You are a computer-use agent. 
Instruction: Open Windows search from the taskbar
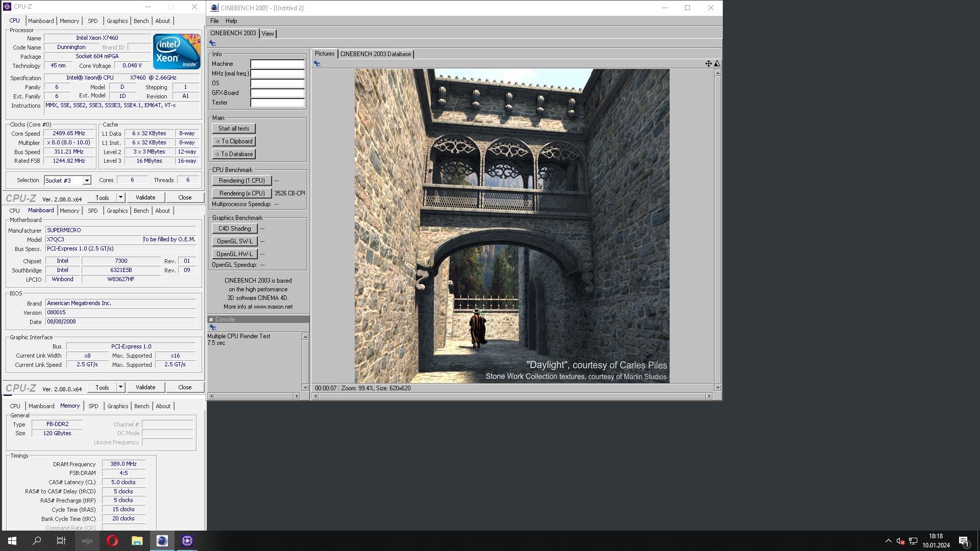click(37, 541)
